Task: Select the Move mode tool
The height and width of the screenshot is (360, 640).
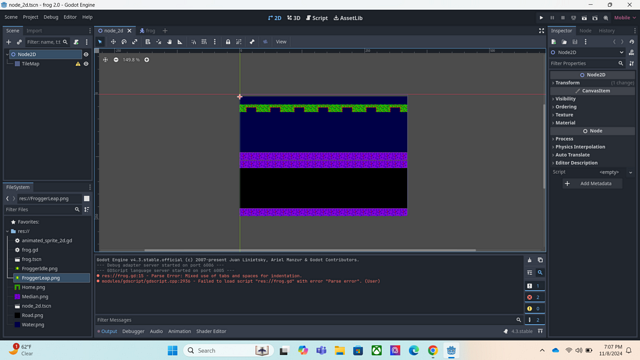Action: click(x=113, y=42)
